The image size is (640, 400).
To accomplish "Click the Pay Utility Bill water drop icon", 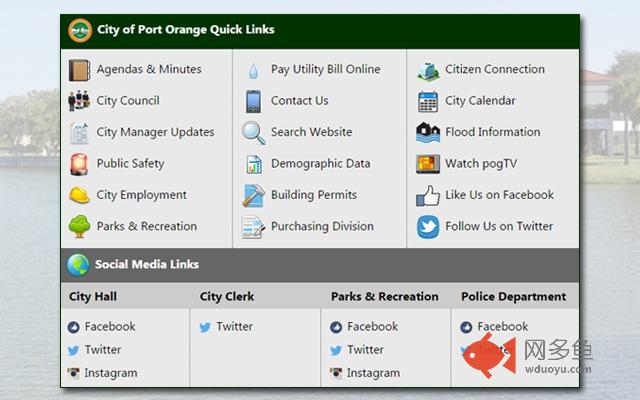I will click(253, 70).
